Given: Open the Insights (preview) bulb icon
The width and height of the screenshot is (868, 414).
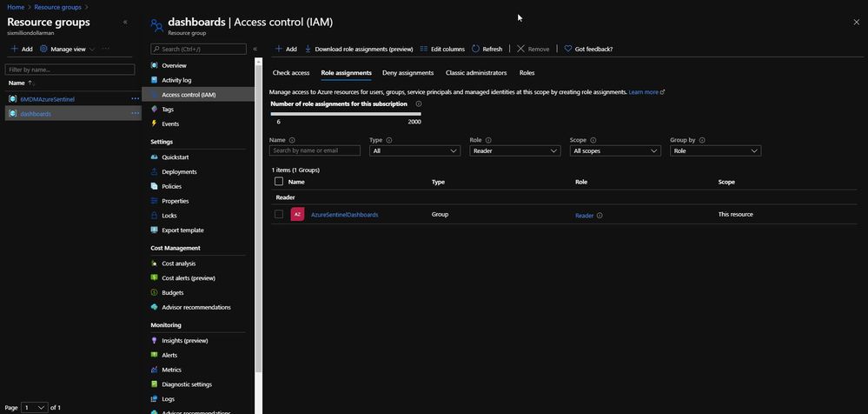Looking at the screenshot, I should (x=155, y=340).
